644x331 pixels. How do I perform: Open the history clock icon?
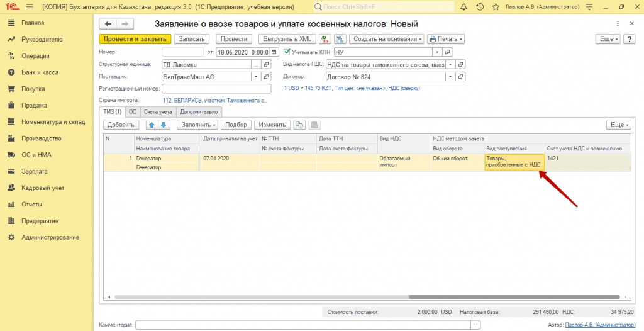click(480, 7)
